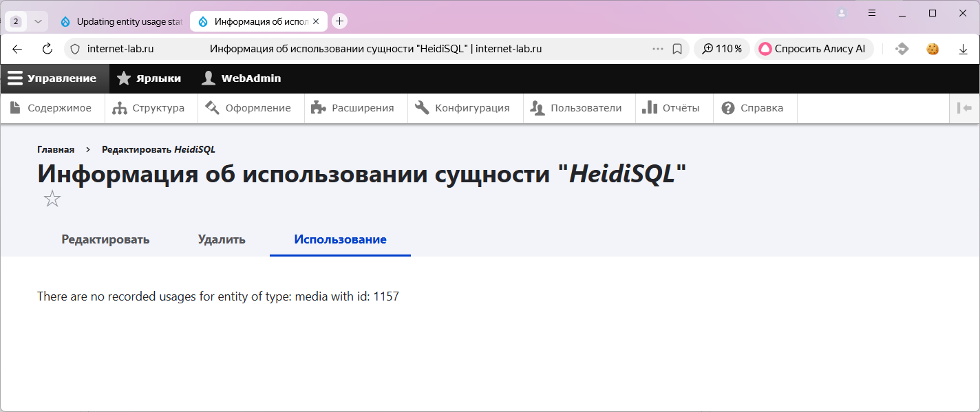Viewport: 980px width, 412px height.
Task: Click the internet-lab.ru address field
Action: [x=120, y=49]
